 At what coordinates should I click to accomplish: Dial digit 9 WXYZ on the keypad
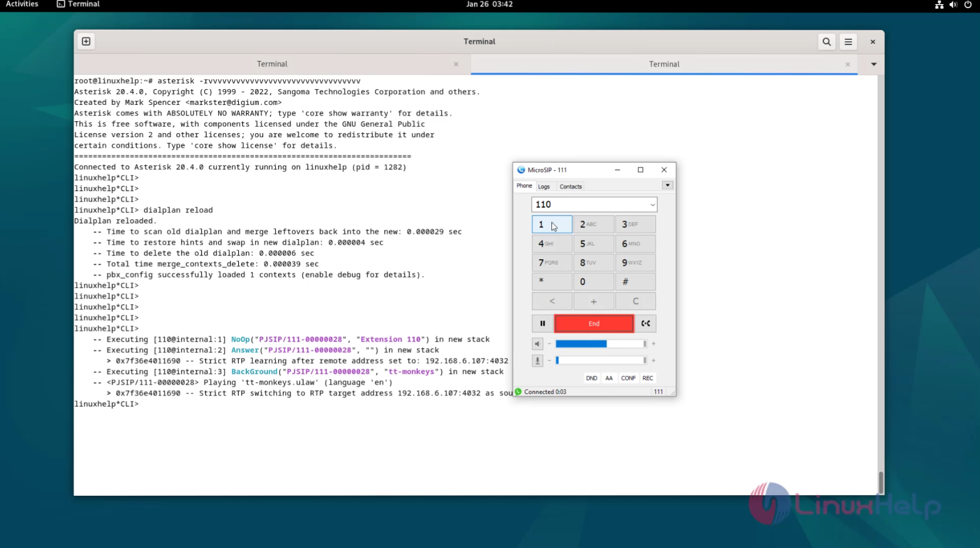point(635,263)
